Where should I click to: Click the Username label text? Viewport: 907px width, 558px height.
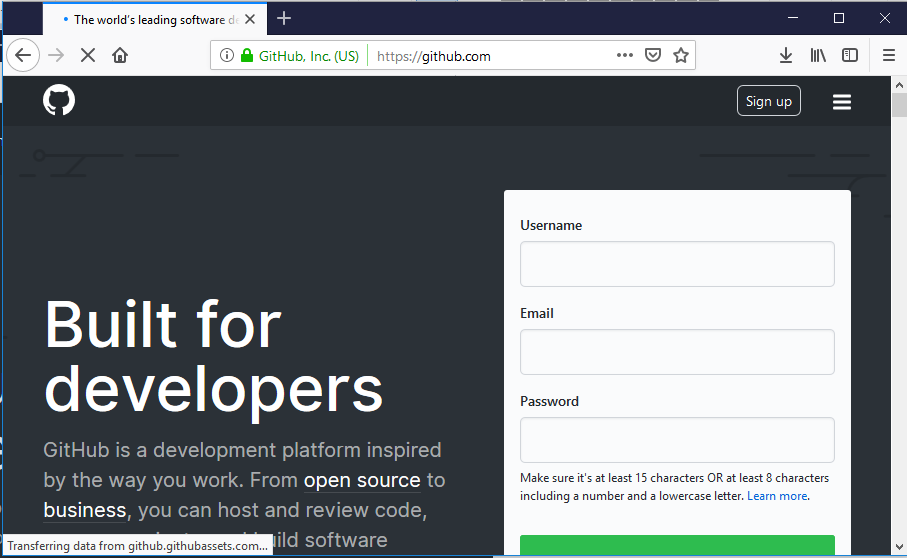[x=551, y=226]
